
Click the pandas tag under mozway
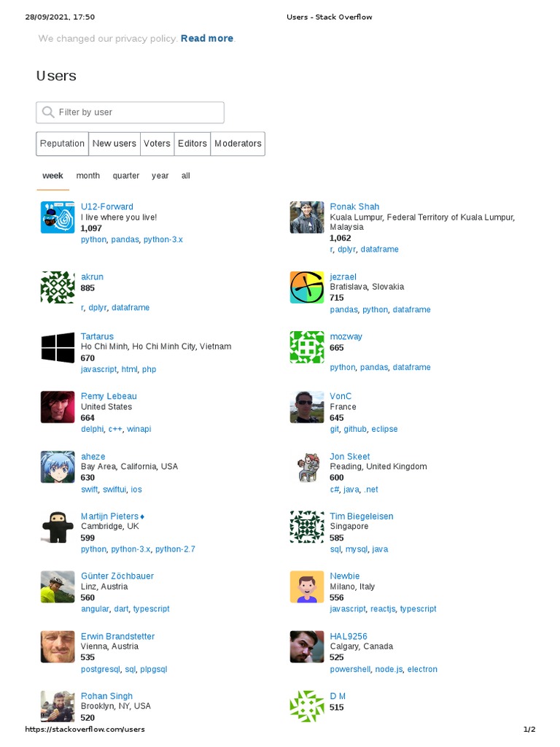(374, 368)
